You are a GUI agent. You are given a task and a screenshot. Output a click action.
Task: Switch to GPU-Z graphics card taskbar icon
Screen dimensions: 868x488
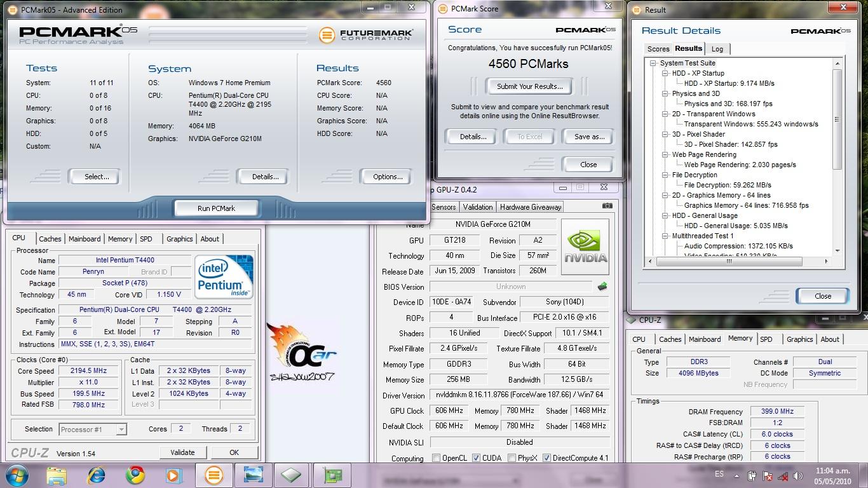click(x=332, y=475)
